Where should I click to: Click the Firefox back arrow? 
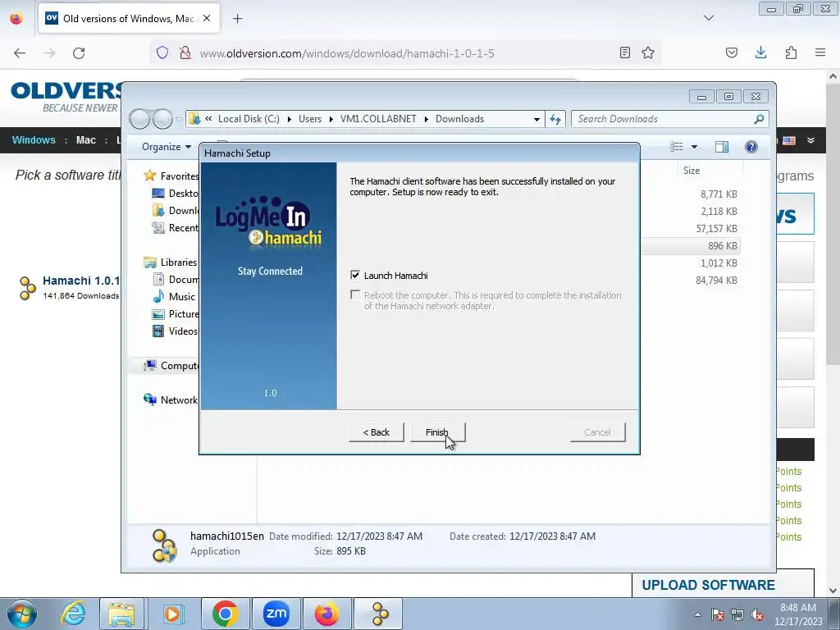tap(20, 53)
